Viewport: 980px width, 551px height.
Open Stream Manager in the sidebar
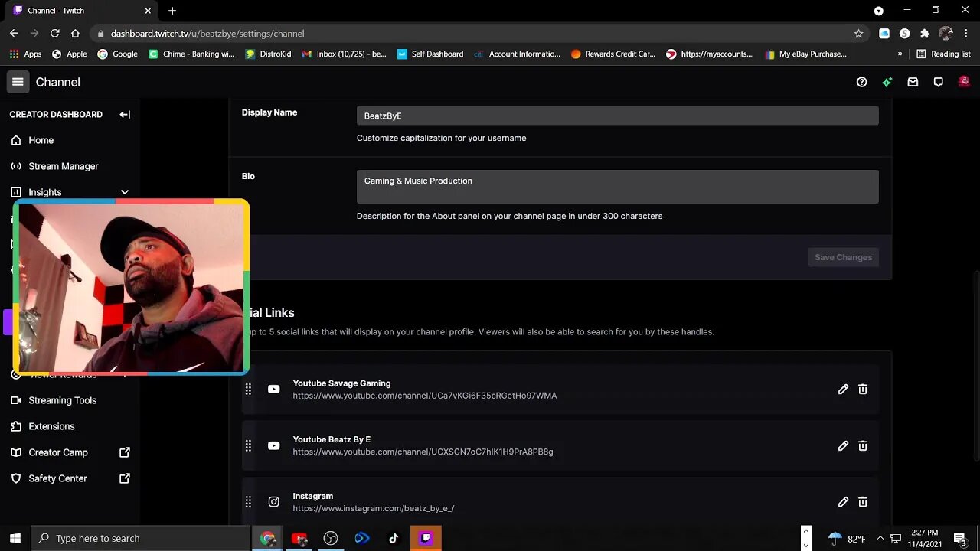tap(64, 166)
